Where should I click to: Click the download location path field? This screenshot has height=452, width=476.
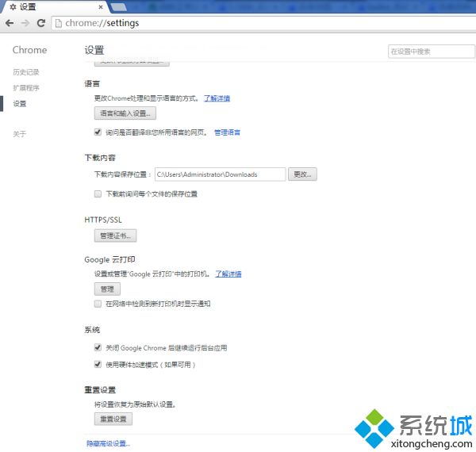(x=220, y=174)
